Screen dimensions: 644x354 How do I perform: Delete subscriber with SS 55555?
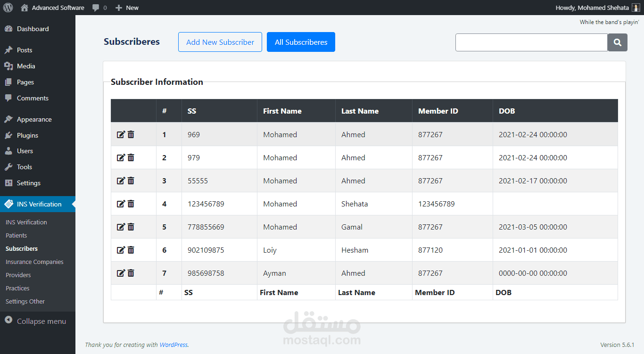[x=131, y=181]
